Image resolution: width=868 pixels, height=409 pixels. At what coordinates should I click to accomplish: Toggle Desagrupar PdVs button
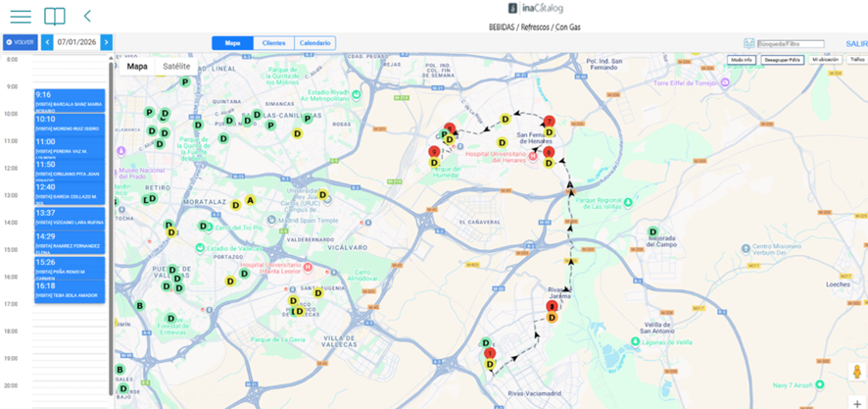[x=782, y=59]
